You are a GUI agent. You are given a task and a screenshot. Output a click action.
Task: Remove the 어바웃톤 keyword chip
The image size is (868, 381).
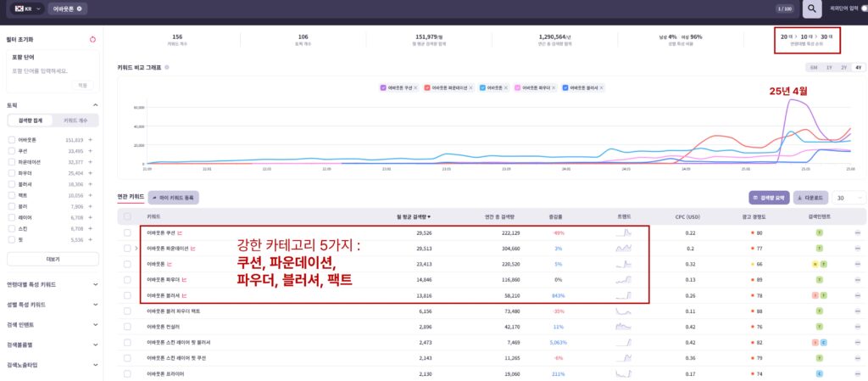click(79, 8)
